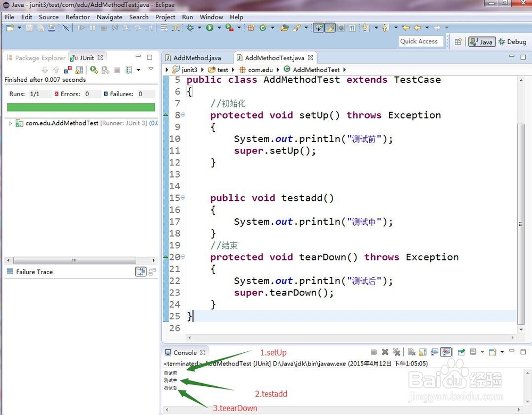Click junit3 breadcrumb item

point(185,70)
